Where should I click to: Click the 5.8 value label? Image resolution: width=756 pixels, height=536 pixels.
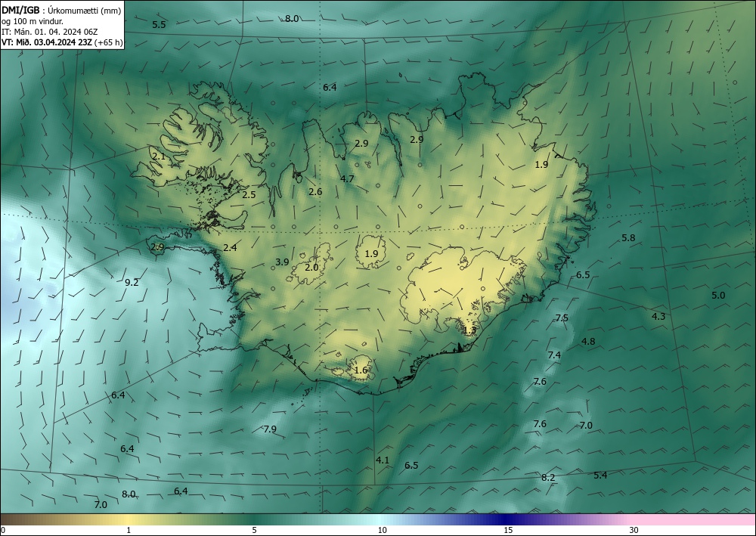click(x=628, y=237)
